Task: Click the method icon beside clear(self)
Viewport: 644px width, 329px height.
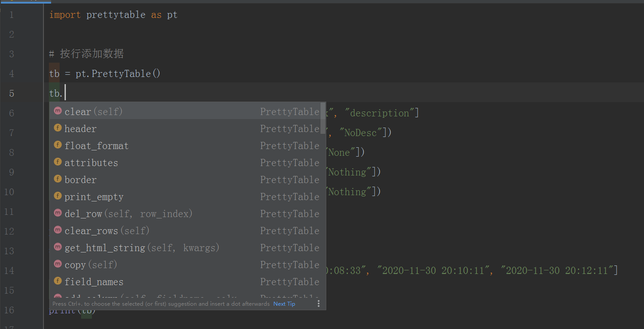Action: pos(57,111)
